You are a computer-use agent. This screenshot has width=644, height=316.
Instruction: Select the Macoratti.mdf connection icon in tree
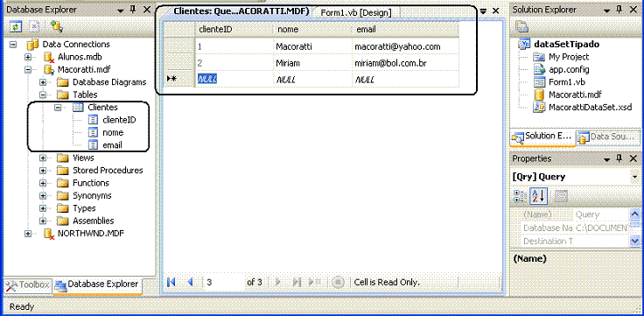49,70
